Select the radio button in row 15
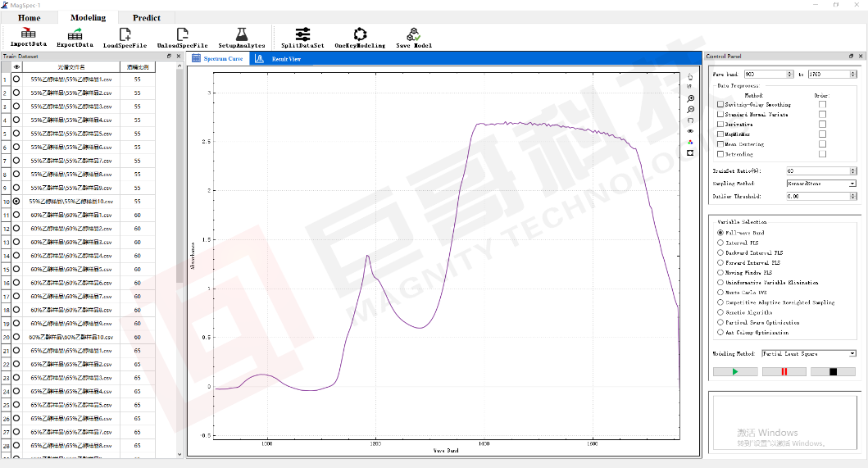The image size is (868, 468). [x=16, y=269]
